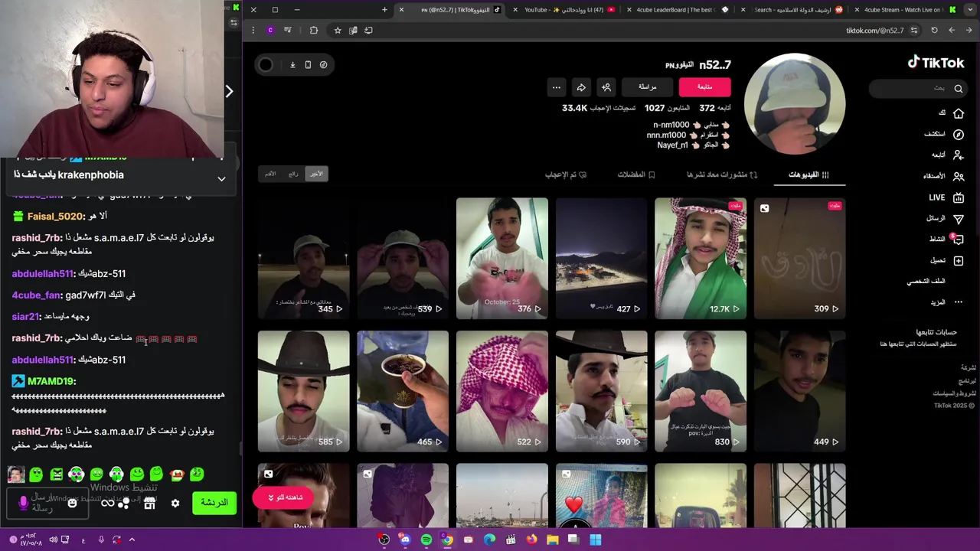The height and width of the screenshot is (551, 980).
Task: Bookmark the page with the star icon
Action: point(338,31)
